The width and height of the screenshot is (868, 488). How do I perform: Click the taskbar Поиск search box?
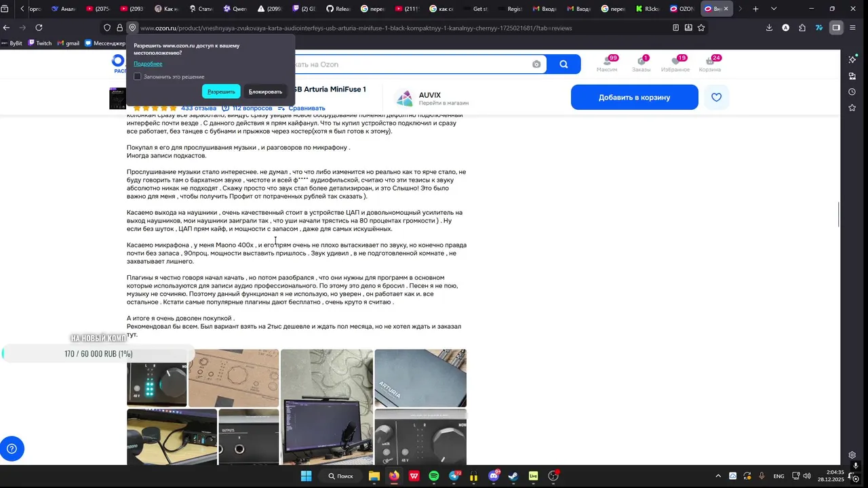pyautogui.click(x=340, y=476)
